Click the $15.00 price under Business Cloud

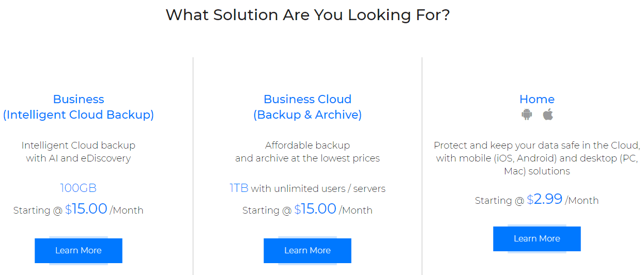[315, 209]
